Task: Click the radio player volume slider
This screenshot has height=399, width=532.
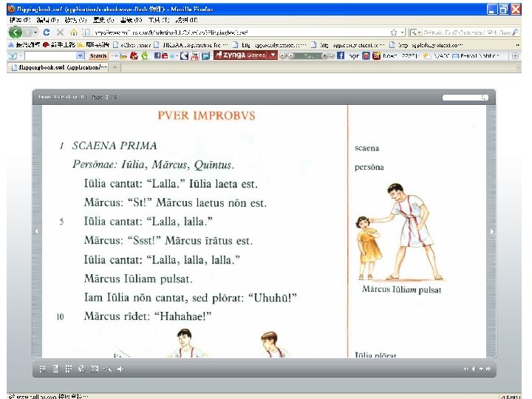Action: (x=328, y=55)
